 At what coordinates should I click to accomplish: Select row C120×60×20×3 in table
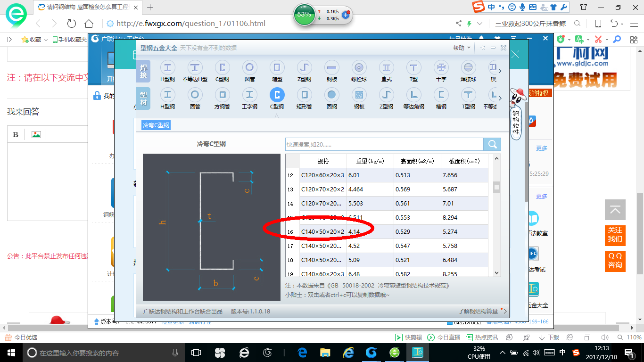pos(387,175)
